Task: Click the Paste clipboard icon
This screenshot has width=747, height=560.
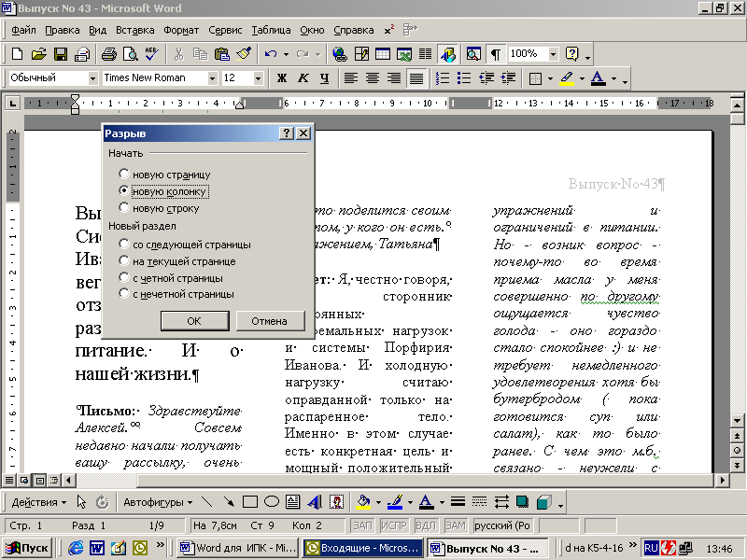Action: tap(221, 54)
